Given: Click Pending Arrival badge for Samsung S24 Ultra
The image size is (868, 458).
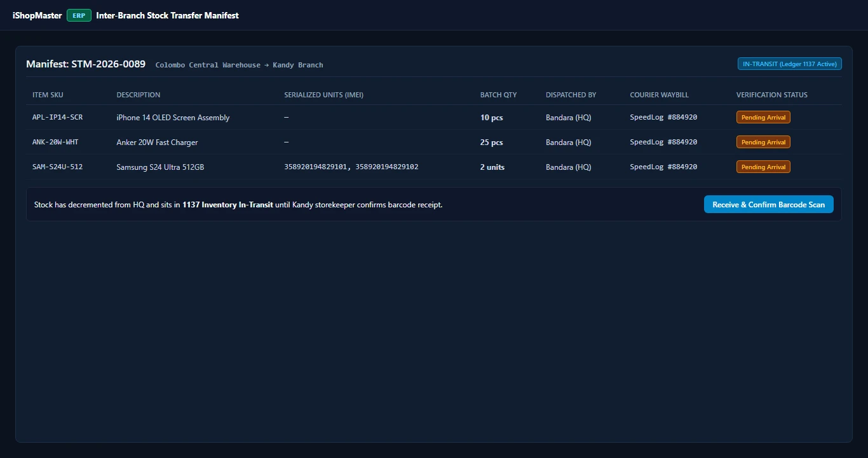Looking at the screenshot, I should 763,167.
